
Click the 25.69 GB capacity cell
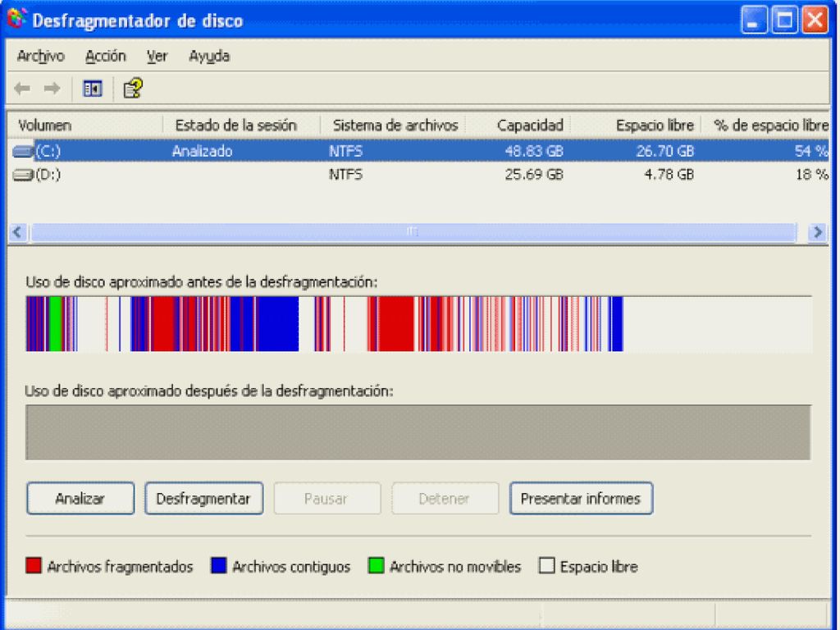534,175
